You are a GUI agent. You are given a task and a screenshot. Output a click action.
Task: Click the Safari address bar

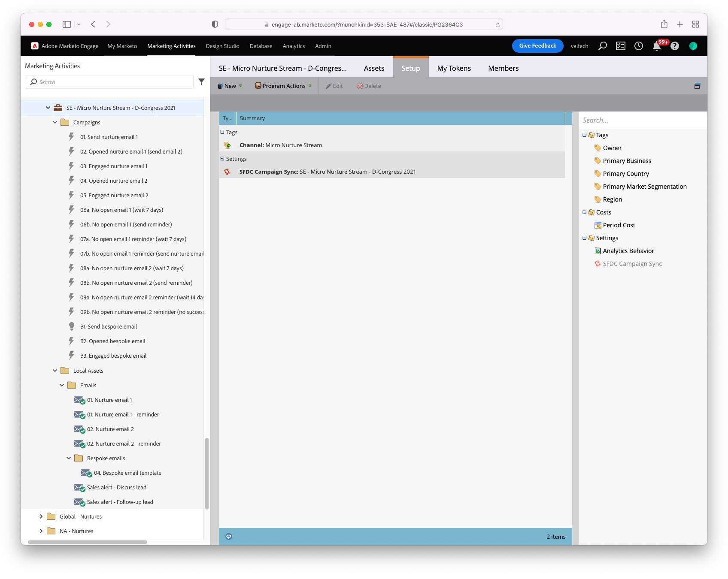[364, 24]
